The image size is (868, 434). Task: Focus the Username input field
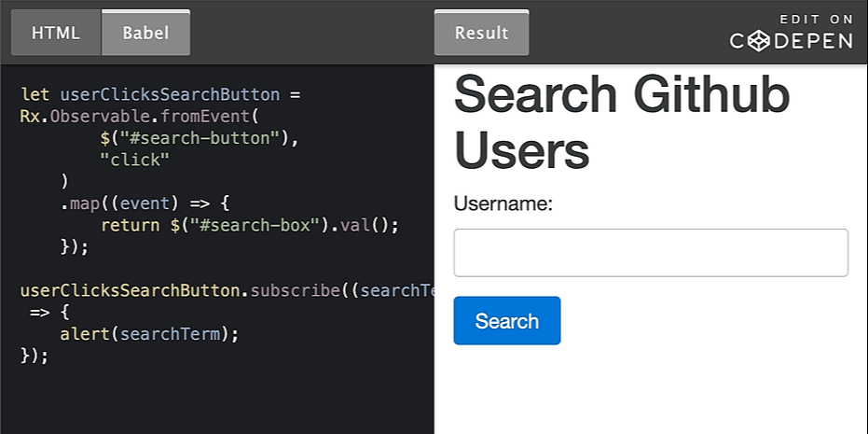coord(650,253)
